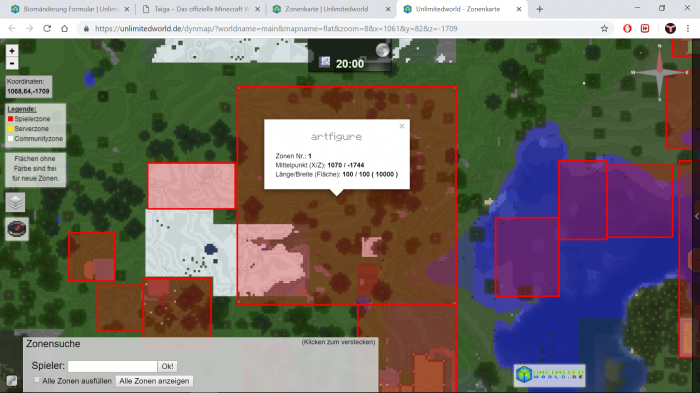700x393 pixels.
Task: Switch to Taiga Minecraft Wiki tab
Action: pyautogui.click(x=201, y=9)
